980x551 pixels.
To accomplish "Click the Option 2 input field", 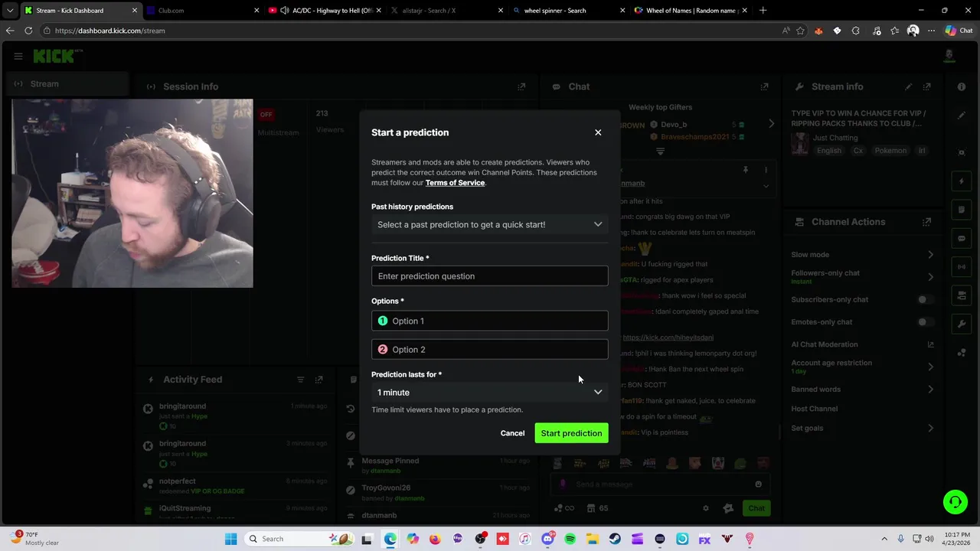I will [490, 350].
